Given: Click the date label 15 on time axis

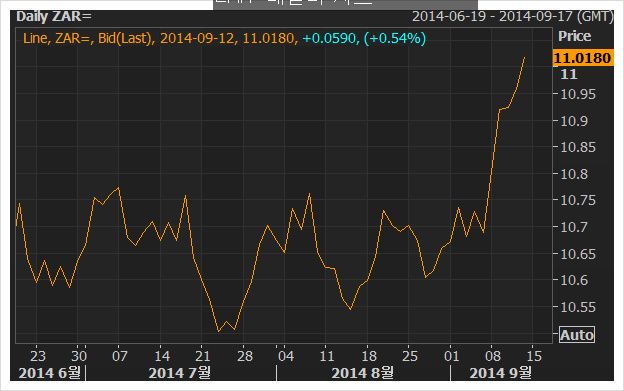Looking at the screenshot, I should pyautogui.click(x=534, y=356).
